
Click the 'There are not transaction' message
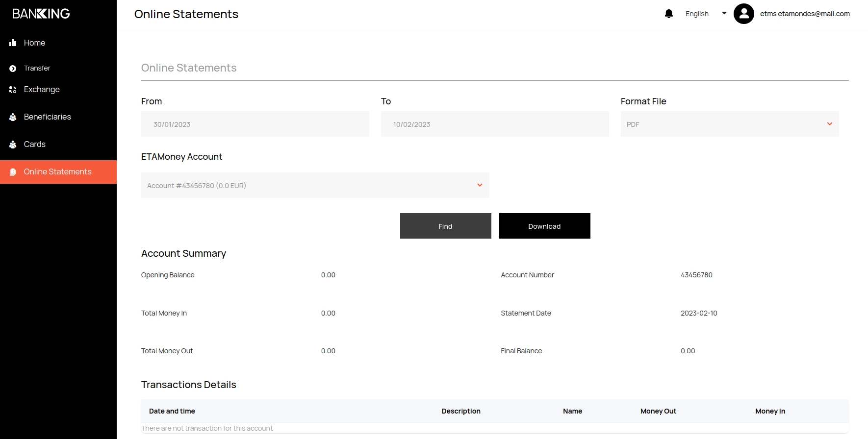(207, 428)
